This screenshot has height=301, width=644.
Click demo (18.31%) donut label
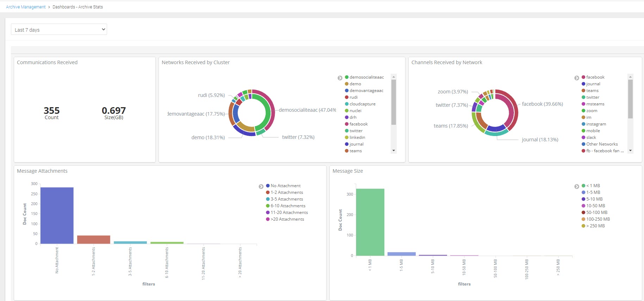pos(208,137)
